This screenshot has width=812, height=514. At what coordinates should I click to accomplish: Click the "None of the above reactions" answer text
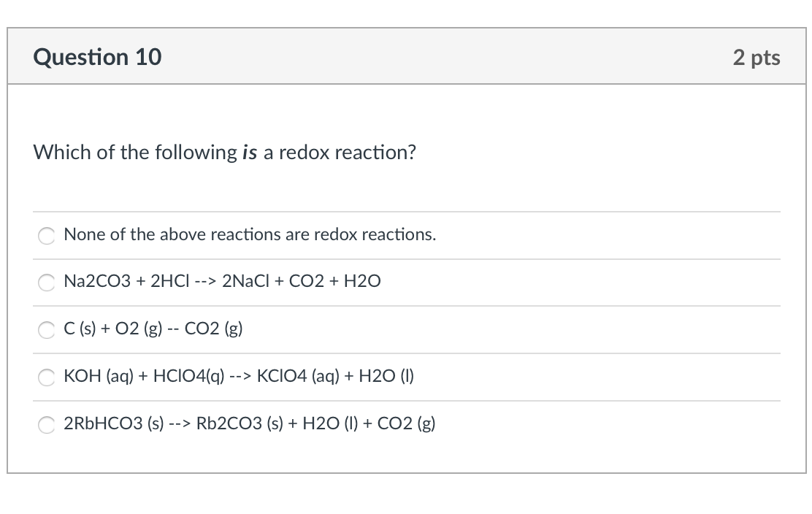click(x=250, y=234)
